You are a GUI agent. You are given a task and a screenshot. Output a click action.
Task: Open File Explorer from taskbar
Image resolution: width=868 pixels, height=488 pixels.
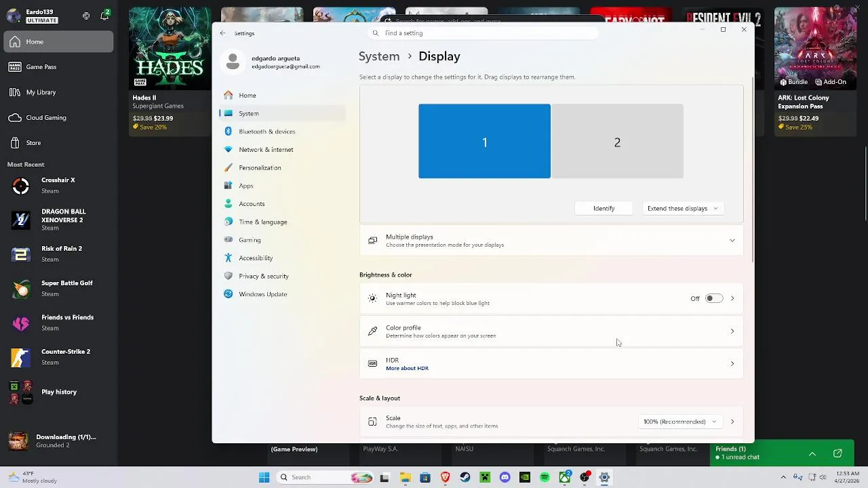click(x=405, y=477)
